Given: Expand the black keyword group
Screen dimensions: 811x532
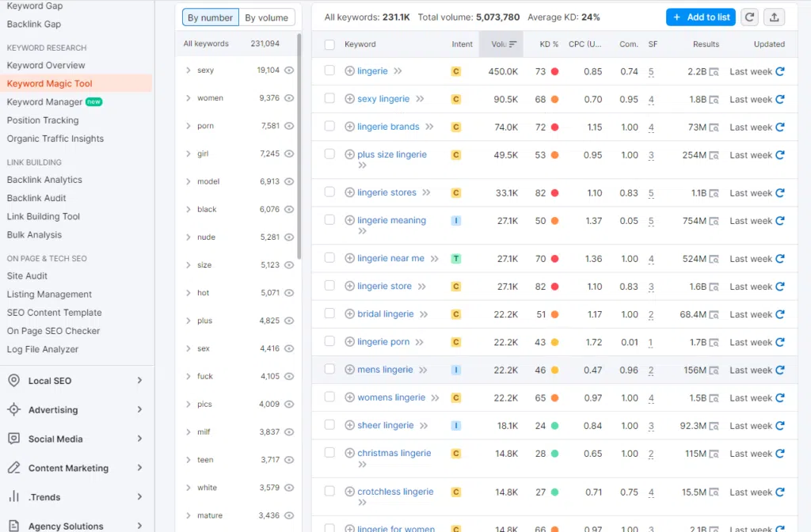Looking at the screenshot, I should pyautogui.click(x=188, y=209).
